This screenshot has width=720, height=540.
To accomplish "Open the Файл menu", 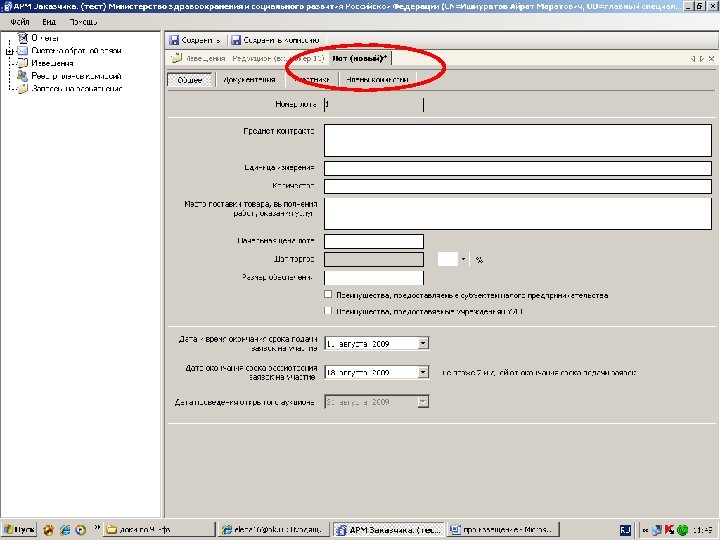I will click(x=19, y=22).
